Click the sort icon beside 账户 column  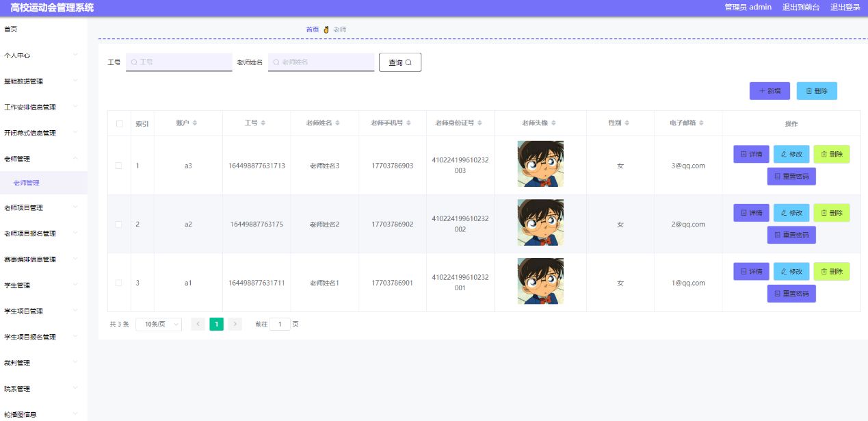pos(195,123)
